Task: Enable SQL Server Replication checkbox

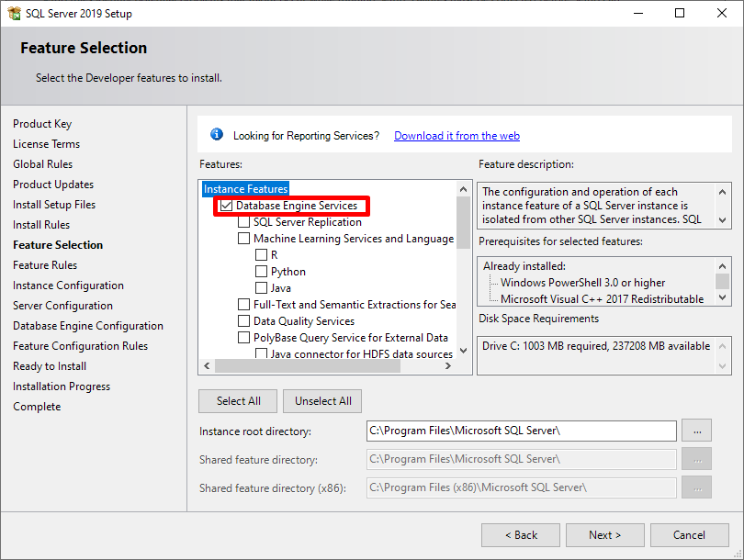Action: pos(243,222)
